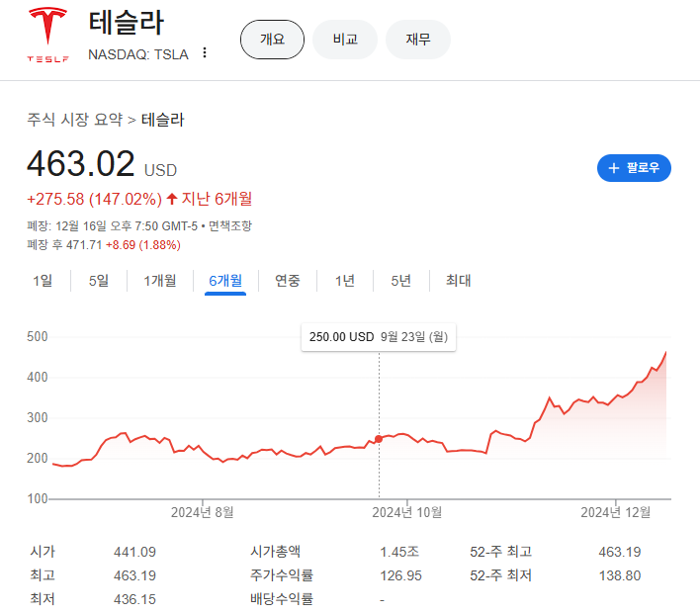Select the 최대 max range tab
Image resolution: width=700 pixels, height=614 pixels.
point(458,281)
